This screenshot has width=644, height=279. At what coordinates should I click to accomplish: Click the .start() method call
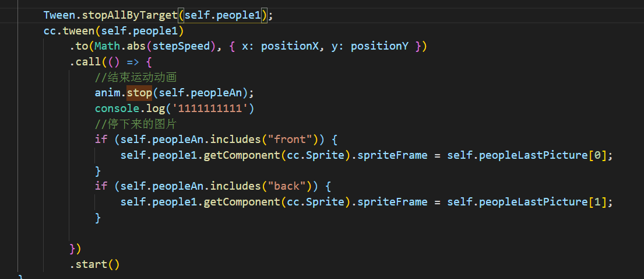94,264
